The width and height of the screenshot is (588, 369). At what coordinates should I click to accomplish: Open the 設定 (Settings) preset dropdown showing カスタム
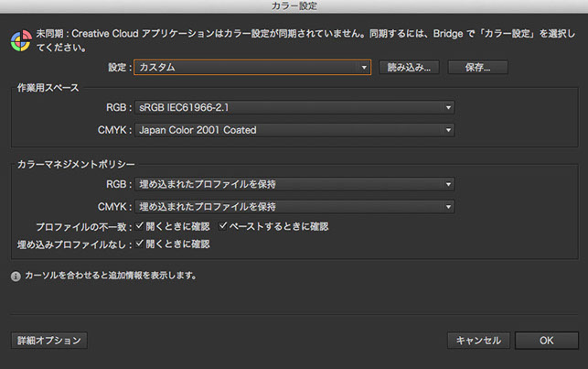pos(252,67)
